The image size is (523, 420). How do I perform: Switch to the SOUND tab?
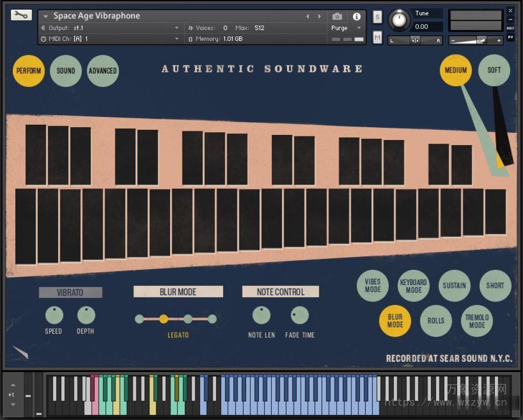point(65,71)
